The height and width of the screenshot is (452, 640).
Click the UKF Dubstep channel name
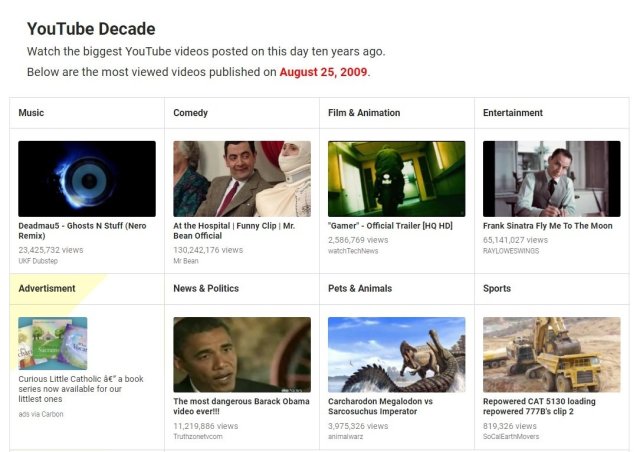[38, 261]
